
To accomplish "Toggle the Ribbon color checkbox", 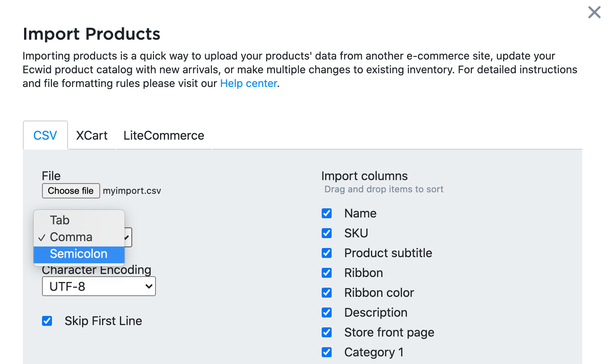I will [x=327, y=293].
